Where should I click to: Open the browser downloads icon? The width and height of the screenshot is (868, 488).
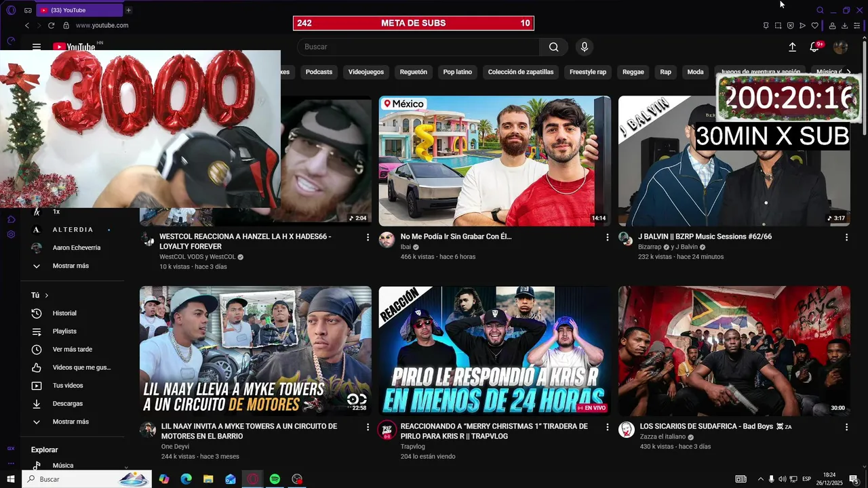point(844,26)
